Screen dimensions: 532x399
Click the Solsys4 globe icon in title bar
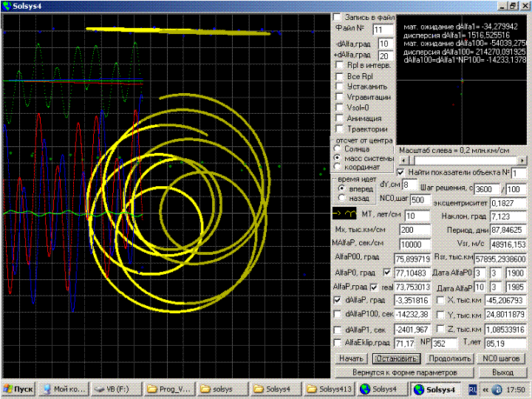[7, 6]
